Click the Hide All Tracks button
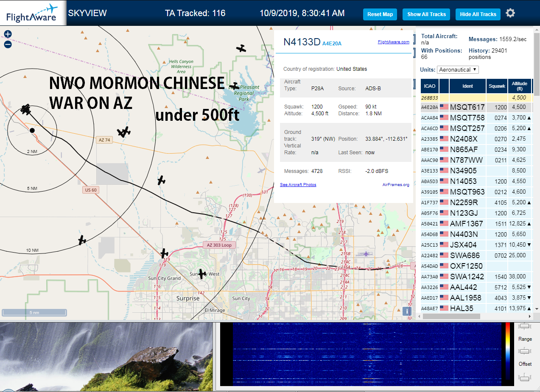The image size is (540, 392). tap(478, 14)
